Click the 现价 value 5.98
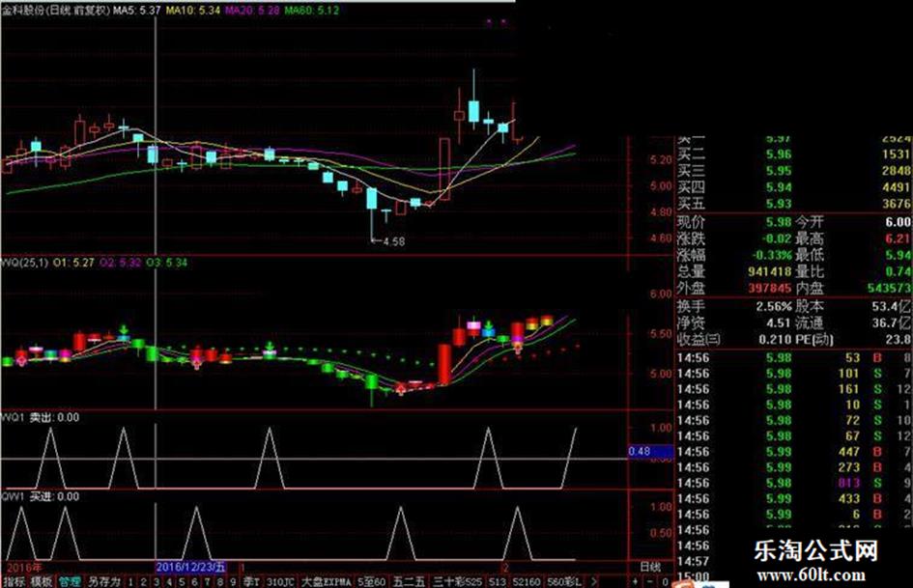The image size is (913, 588). click(x=779, y=222)
